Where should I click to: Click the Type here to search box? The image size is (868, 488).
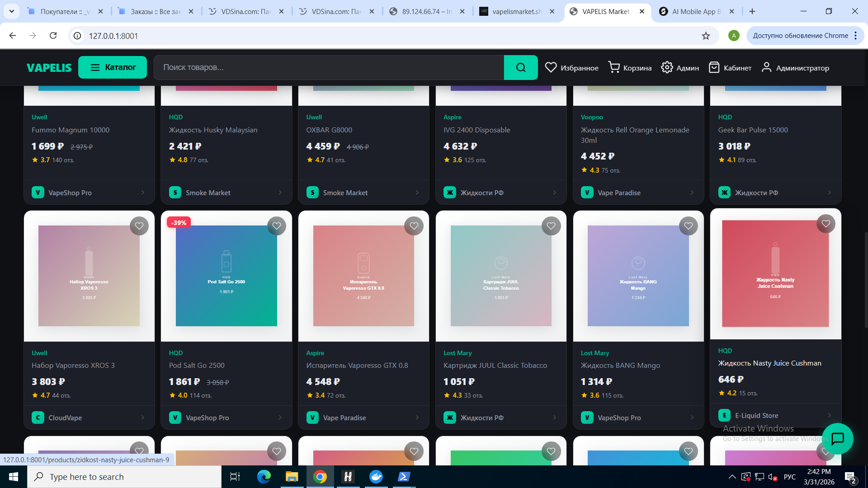click(x=124, y=477)
